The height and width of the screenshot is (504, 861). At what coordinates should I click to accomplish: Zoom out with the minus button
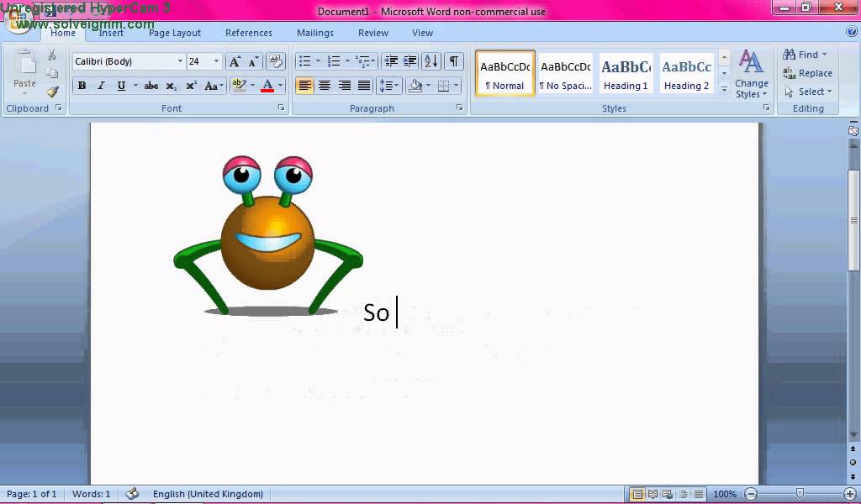pos(751,494)
